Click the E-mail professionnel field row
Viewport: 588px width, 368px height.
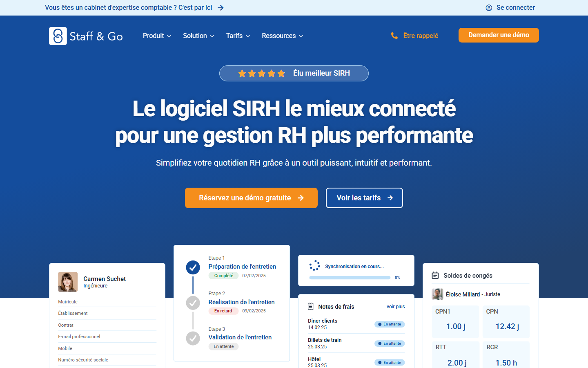[x=107, y=337]
